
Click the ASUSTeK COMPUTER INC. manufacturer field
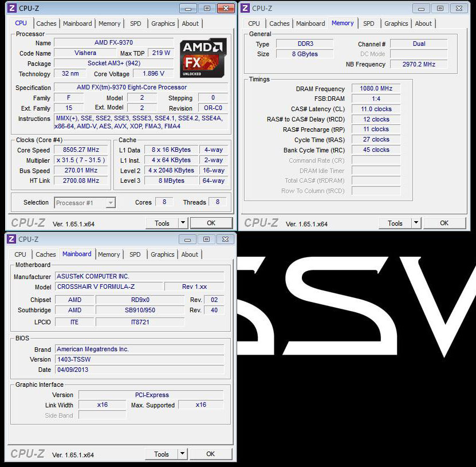coord(139,276)
